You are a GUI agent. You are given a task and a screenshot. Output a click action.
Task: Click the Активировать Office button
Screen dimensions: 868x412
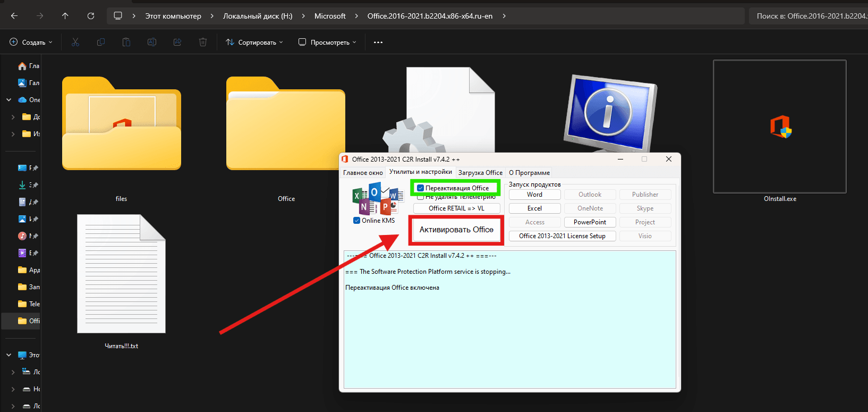coord(456,230)
